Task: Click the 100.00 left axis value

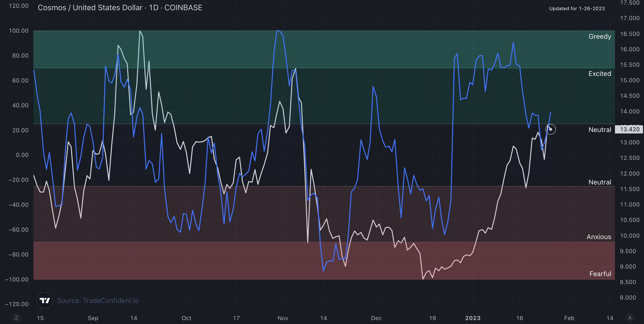Action: click(19, 31)
